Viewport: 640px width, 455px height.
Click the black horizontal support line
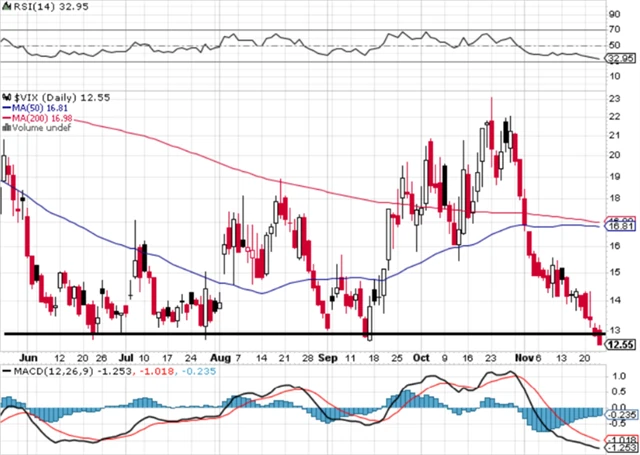[x=305, y=334]
